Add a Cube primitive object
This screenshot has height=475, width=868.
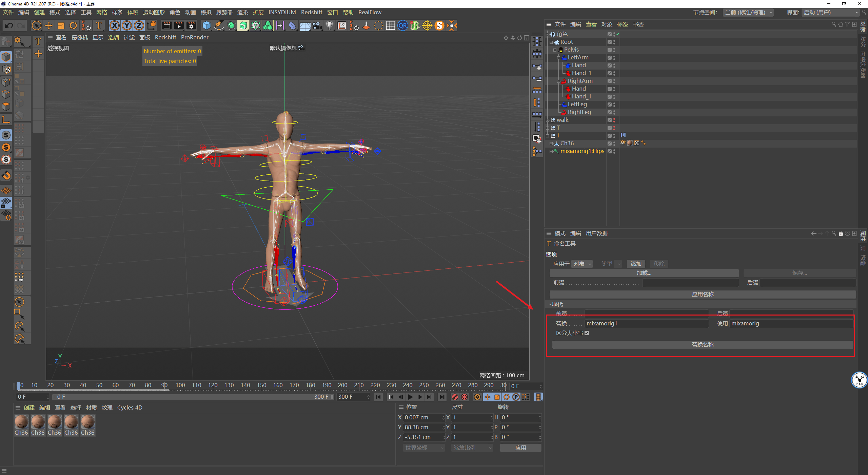[x=206, y=25]
